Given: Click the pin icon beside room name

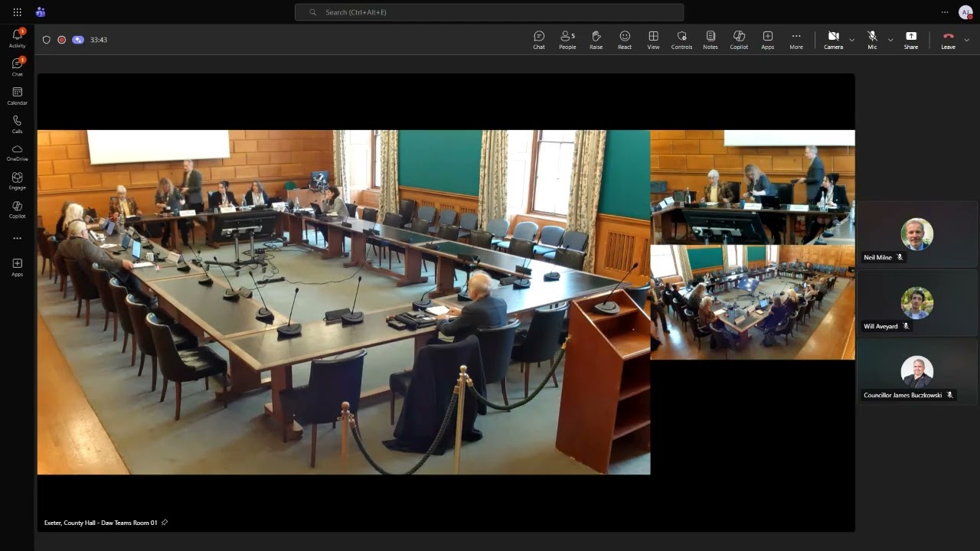Looking at the screenshot, I should pyautogui.click(x=165, y=523).
